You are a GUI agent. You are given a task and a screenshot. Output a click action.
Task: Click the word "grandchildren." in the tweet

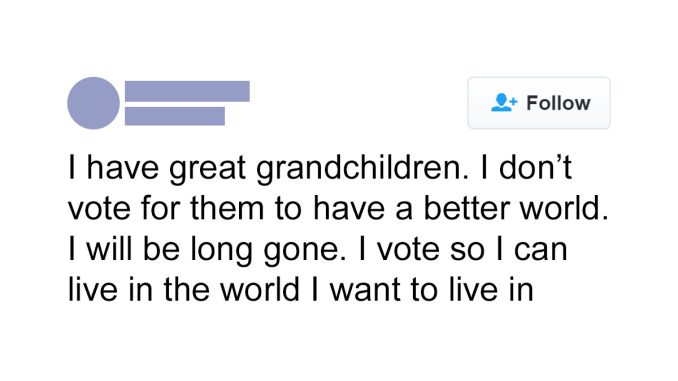point(362,168)
